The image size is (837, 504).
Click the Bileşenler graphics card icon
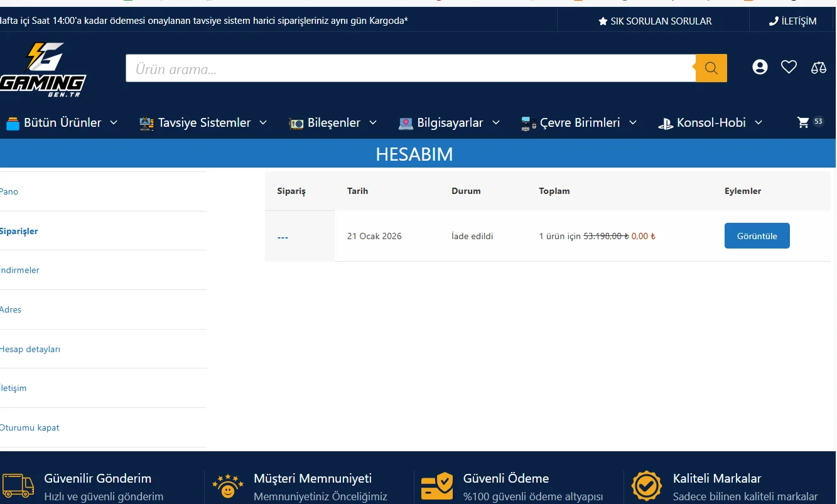tap(296, 123)
